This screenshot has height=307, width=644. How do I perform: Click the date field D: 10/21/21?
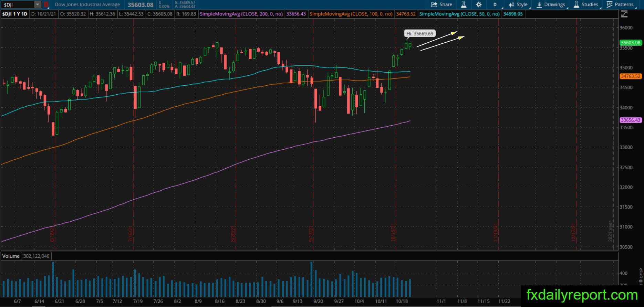[x=43, y=14]
